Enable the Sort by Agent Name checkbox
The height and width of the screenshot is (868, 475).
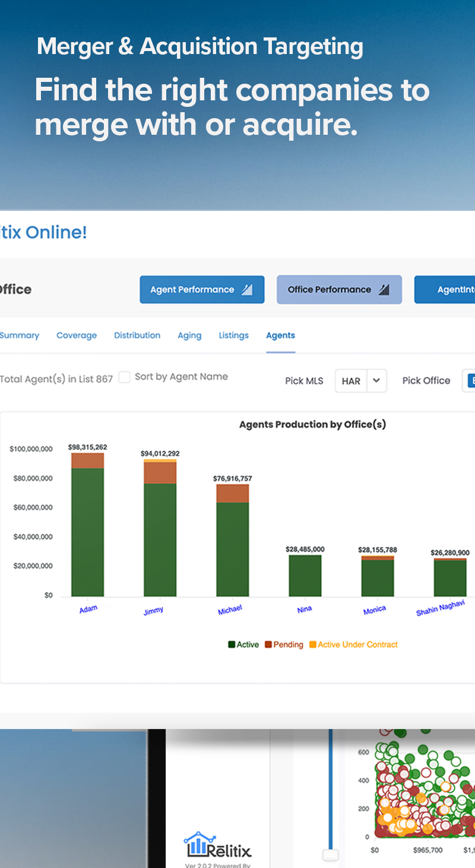(x=124, y=377)
